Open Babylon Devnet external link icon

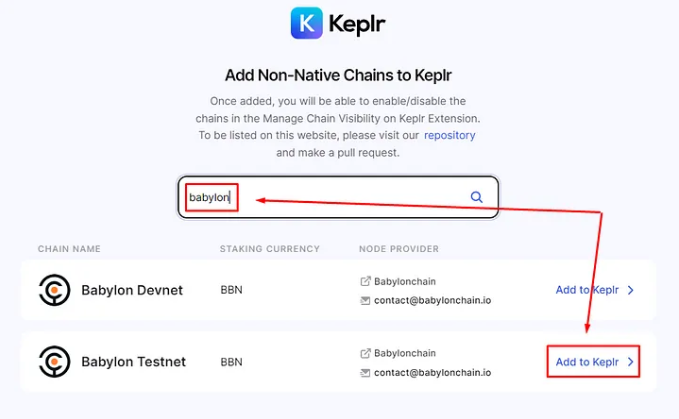[x=365, y=281]
